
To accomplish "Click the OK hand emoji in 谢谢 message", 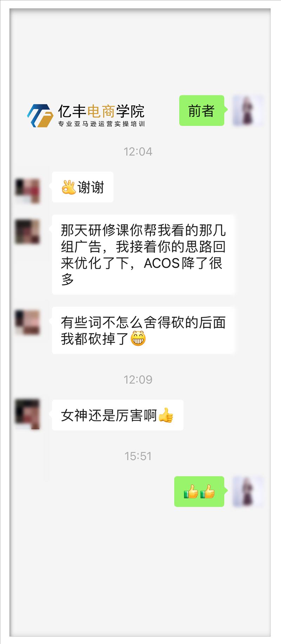I will pyautogui.click(x=68, y=187).
